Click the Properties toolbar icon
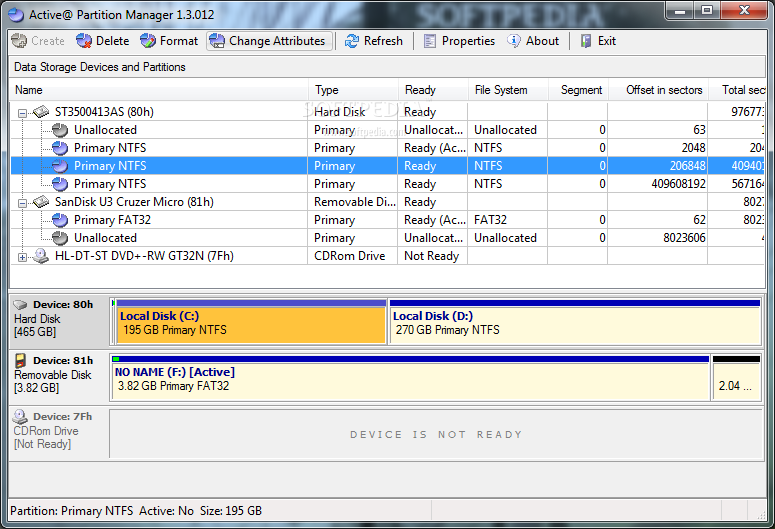This screenshot has height=529, width=775. [430, 41]
